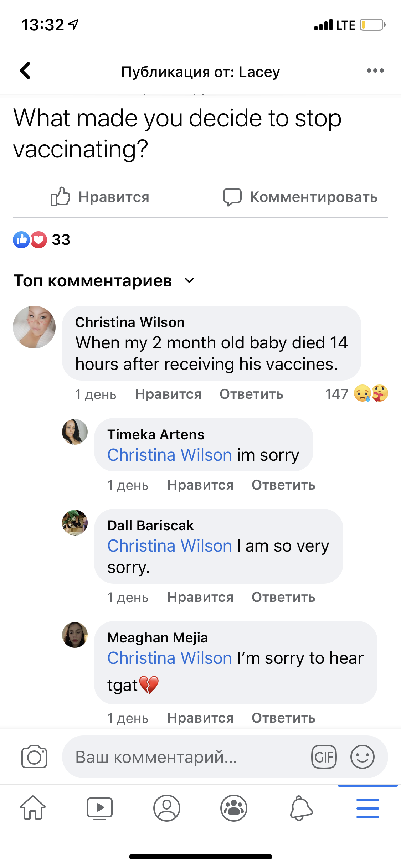
Task: Open the GIF picker in comment box
Action: [324, 756]
